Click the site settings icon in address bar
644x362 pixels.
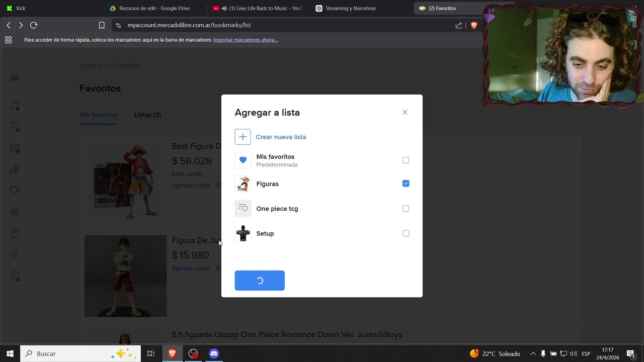pyautogui.click(x=118, y=25)
